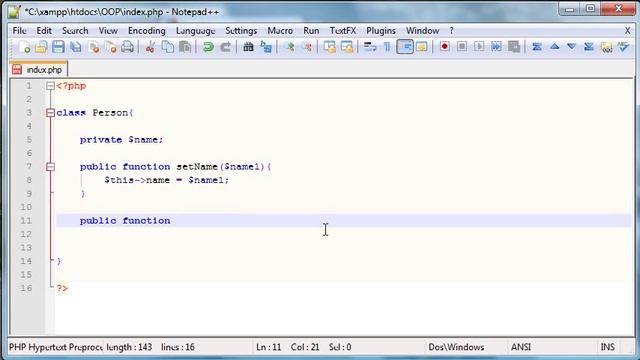The image size is (640, 360).
Task: Click '$this->name = $name1;' line
Action: [167, 180]
